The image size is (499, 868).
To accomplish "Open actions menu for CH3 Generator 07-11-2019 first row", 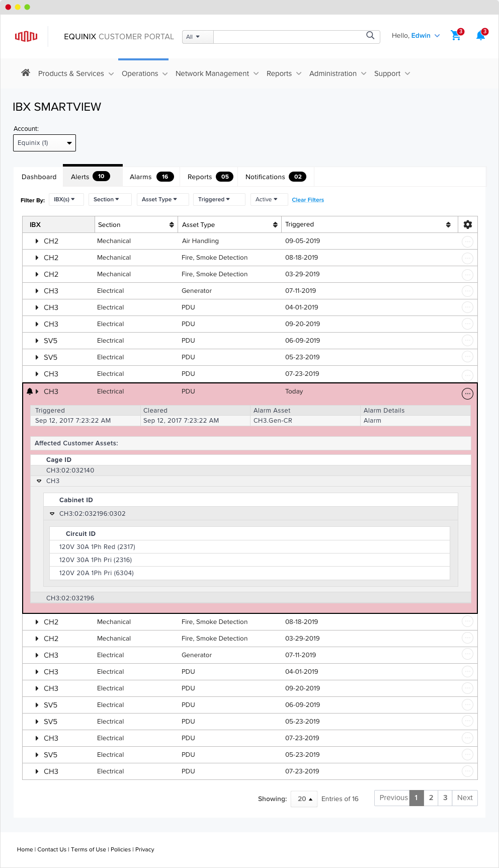I will [467, 291].
